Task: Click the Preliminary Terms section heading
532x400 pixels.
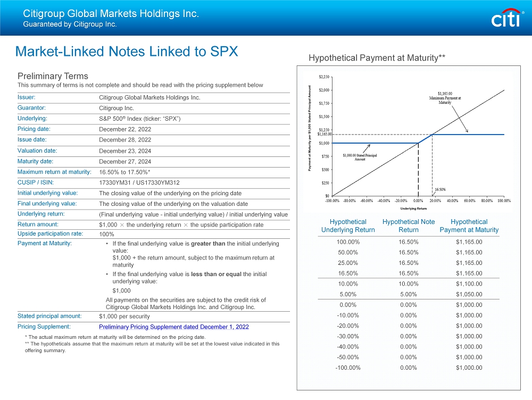Action: point(53,76)
